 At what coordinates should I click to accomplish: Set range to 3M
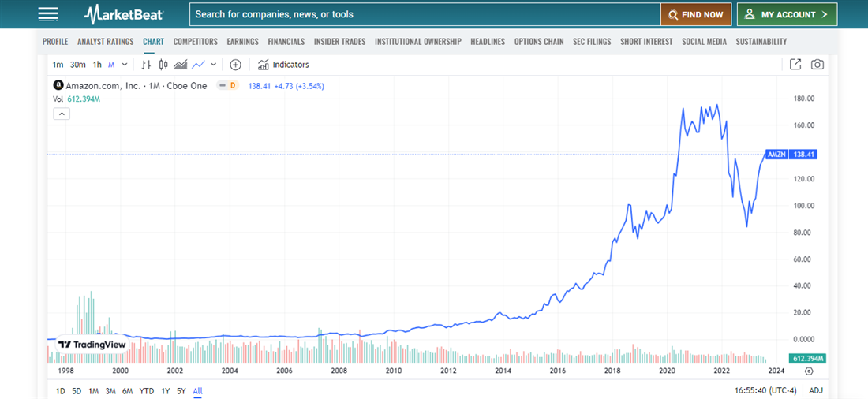click(x=110, y=391)
